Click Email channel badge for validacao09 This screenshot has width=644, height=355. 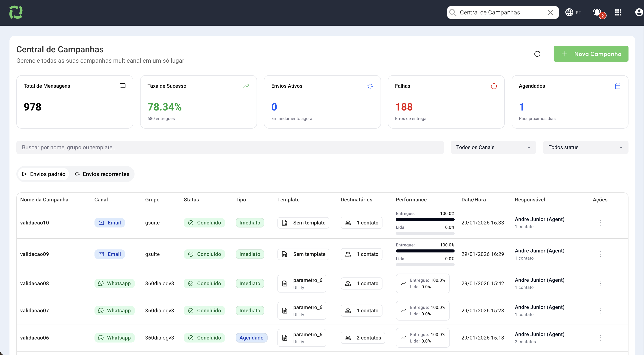(110, 254)
